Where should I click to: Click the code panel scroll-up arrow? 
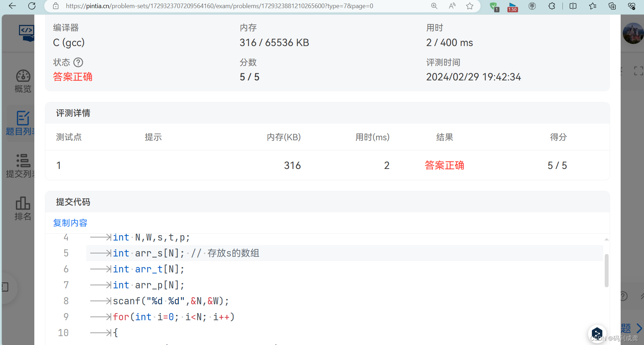click(x=606, y=239)
